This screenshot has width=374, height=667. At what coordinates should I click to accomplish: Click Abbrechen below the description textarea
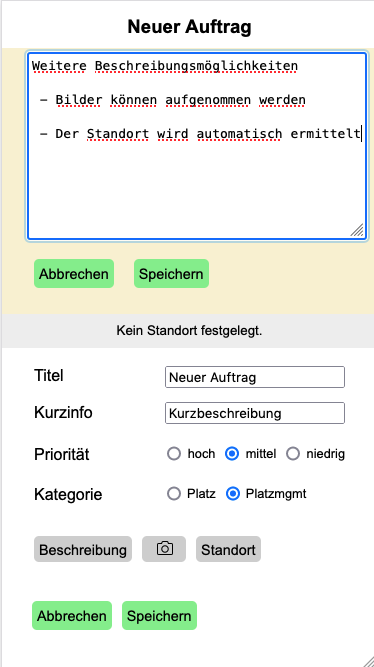point(74,274)
